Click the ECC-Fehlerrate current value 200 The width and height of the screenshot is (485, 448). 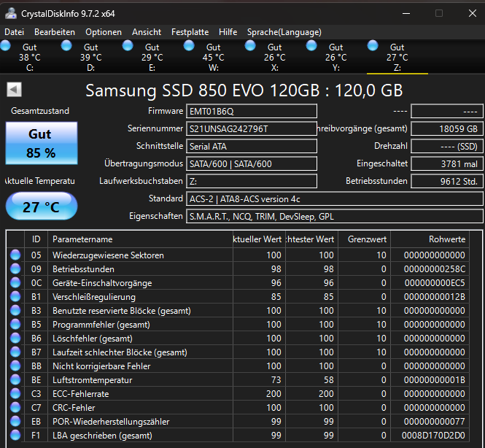point(273,393)
